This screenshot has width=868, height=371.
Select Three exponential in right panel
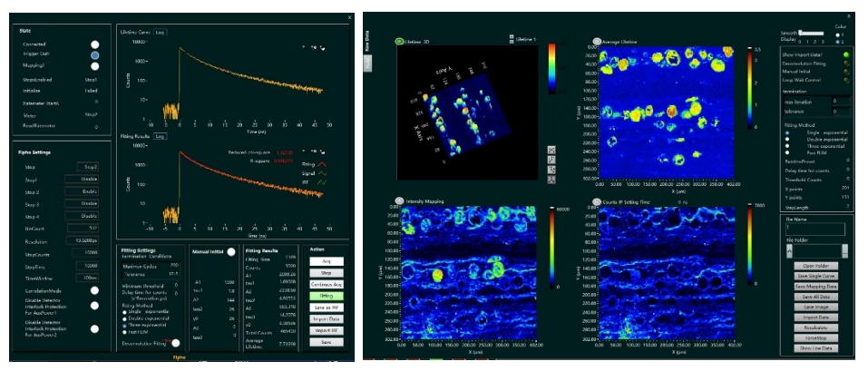pos(787,145)
